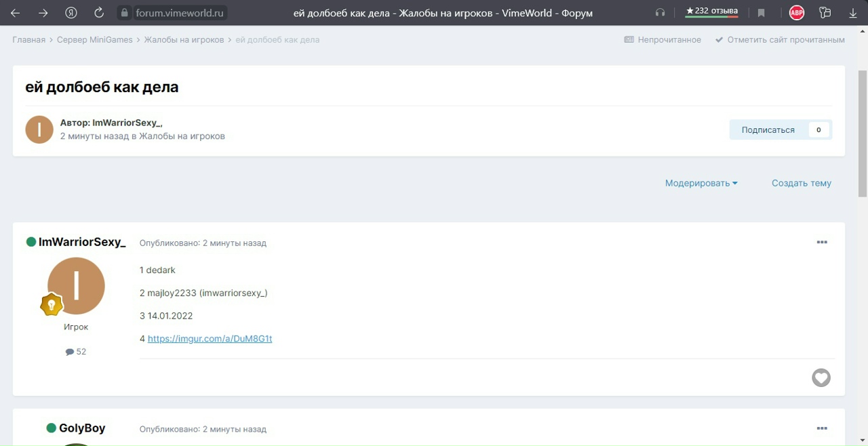Open options menu on GolyBoy post
The height and width of the screenshot is (446, 868).
822,429
